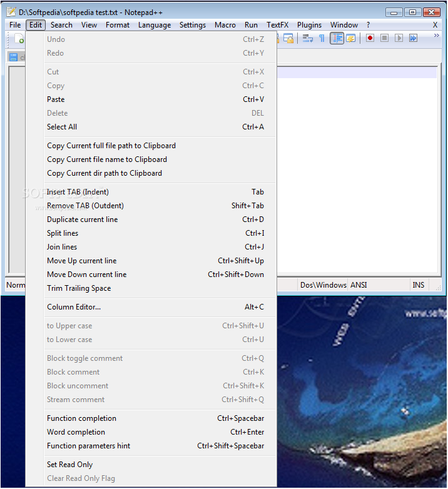
Task: Click the Delete menu entry
Action: point(151,113)
